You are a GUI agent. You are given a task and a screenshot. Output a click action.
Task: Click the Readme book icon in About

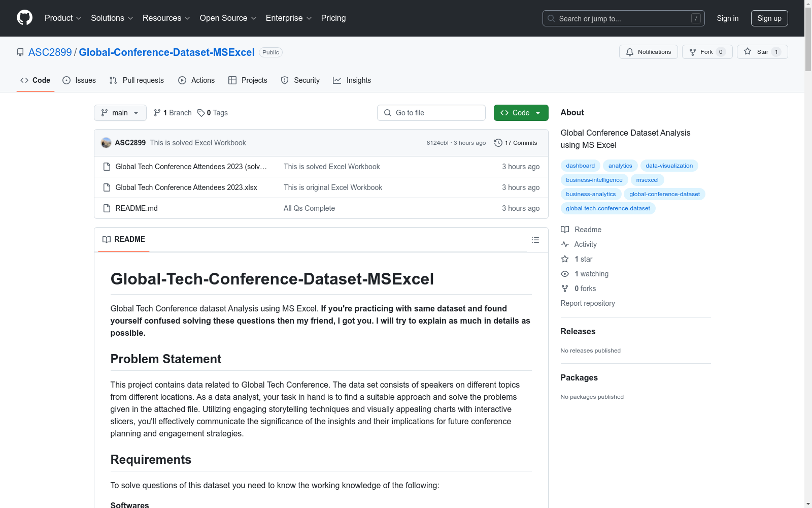(x=565, y=230)
